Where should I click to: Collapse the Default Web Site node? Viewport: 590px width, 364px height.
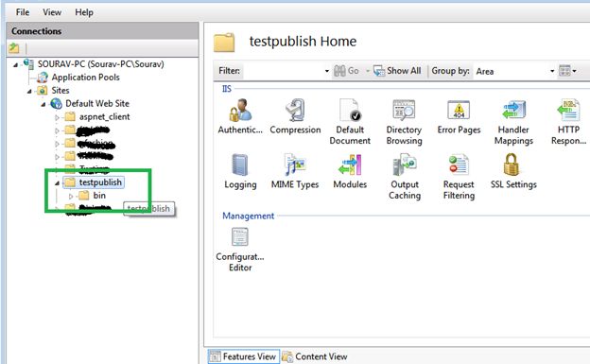pyautogui.click(x=43, y=105)
